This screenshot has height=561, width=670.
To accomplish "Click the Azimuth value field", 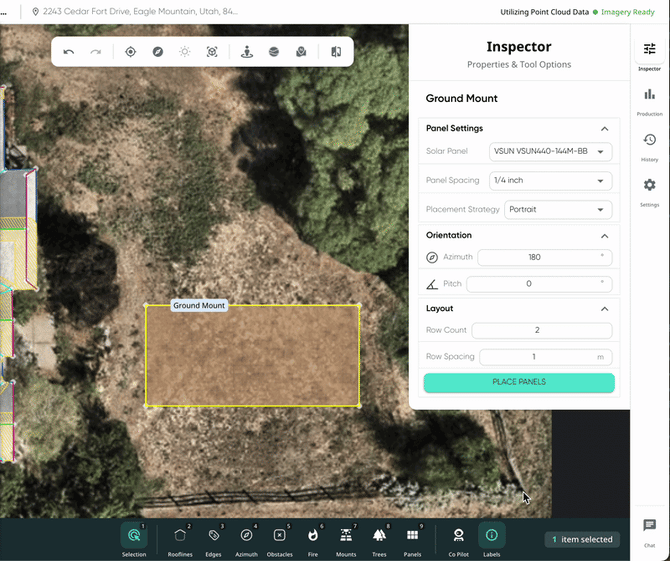I will click(x=545, y=257).
